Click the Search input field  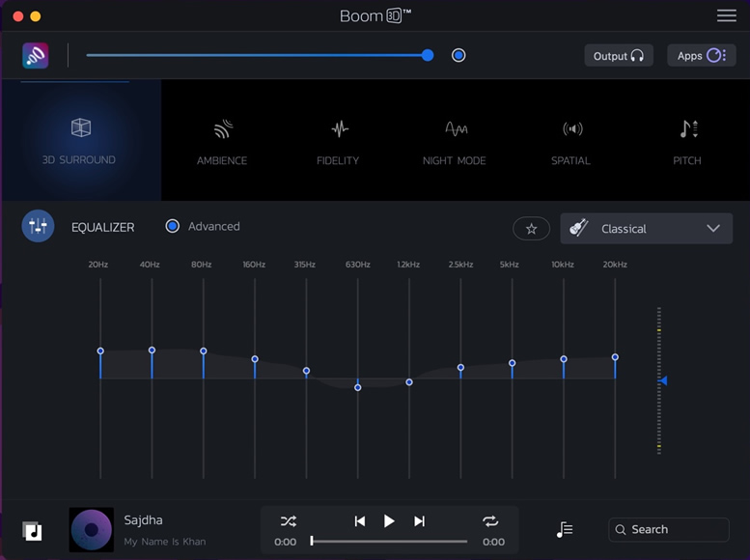coord(669,529)
